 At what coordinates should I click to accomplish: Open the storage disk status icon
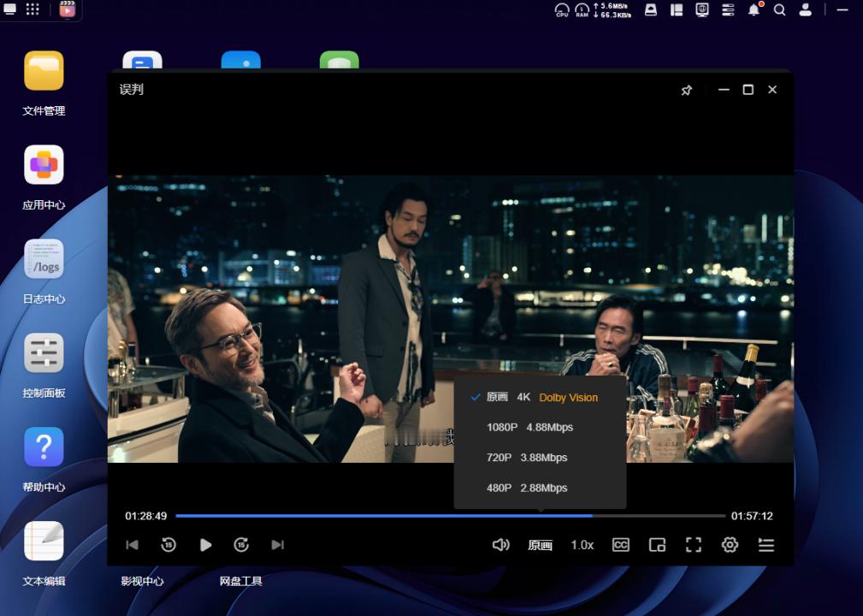point(651,10)
